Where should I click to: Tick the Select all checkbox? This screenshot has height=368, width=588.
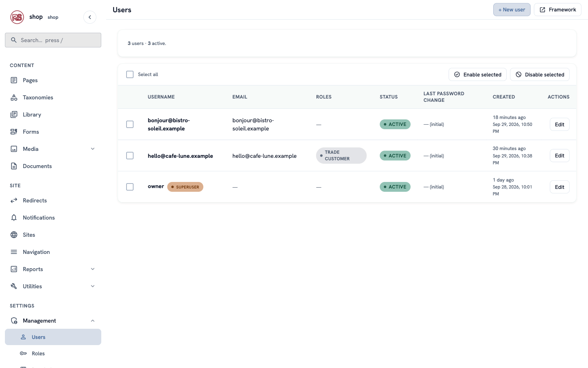[130, 74]
